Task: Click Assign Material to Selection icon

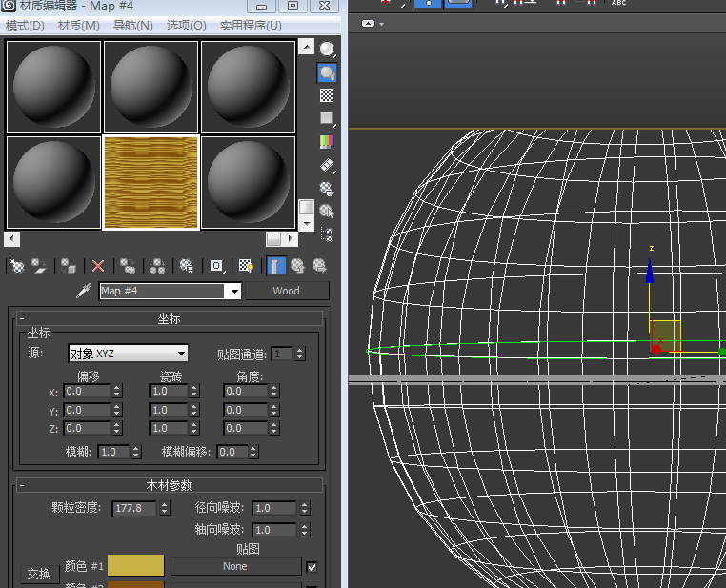Action: (x=68, y=266)
